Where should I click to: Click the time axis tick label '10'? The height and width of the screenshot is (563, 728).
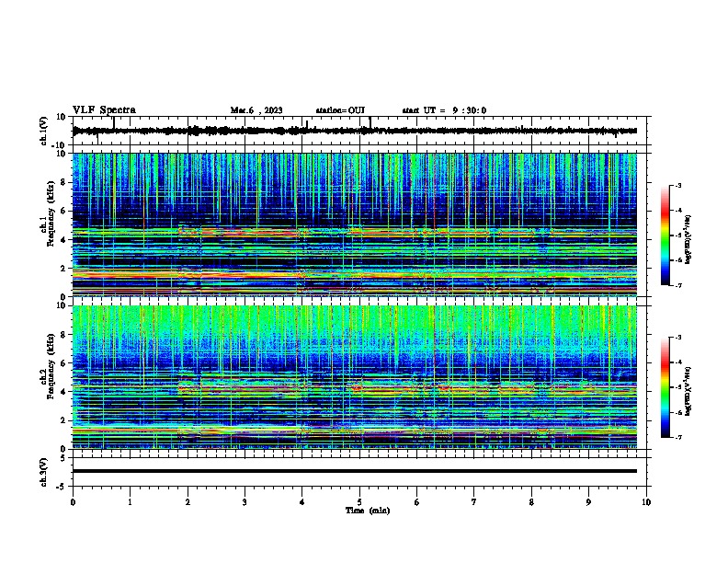point(646,502)
